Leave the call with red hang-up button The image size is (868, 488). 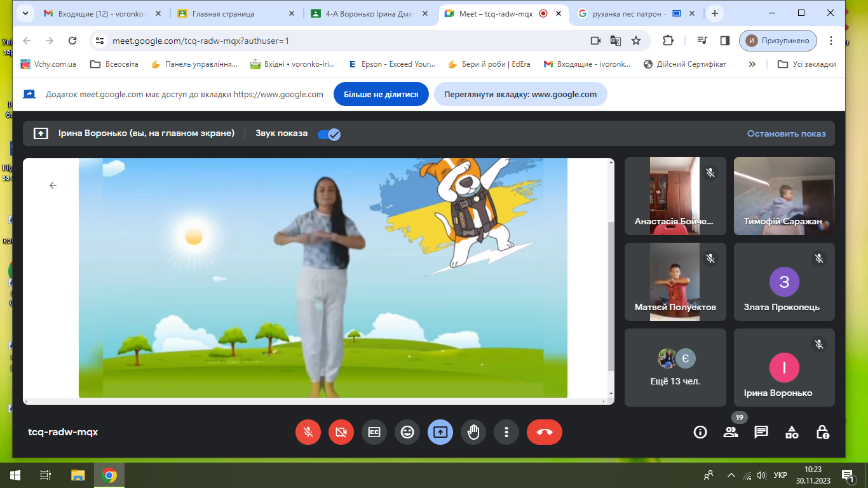point(545,432)
